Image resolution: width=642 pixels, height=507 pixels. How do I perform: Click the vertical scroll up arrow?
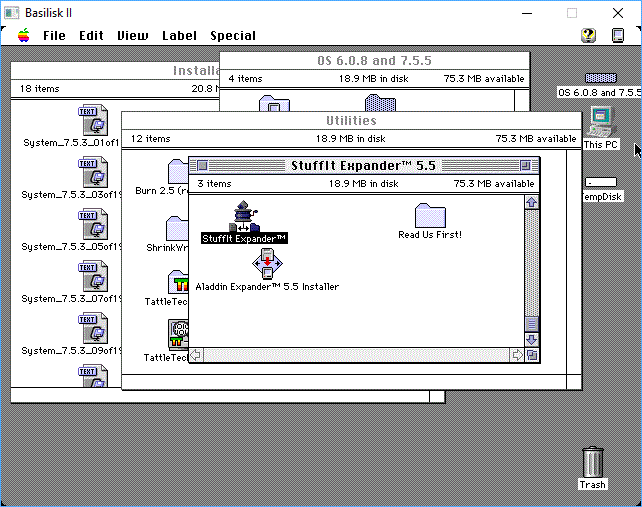point(531,202)
